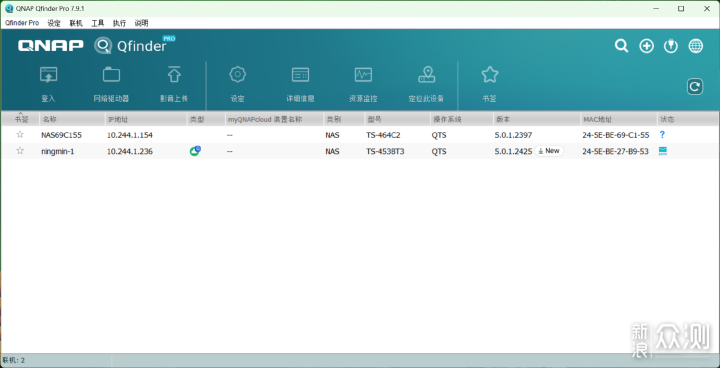
Task: Open the 设定 menu in menu bar
Action: point(54,23)
